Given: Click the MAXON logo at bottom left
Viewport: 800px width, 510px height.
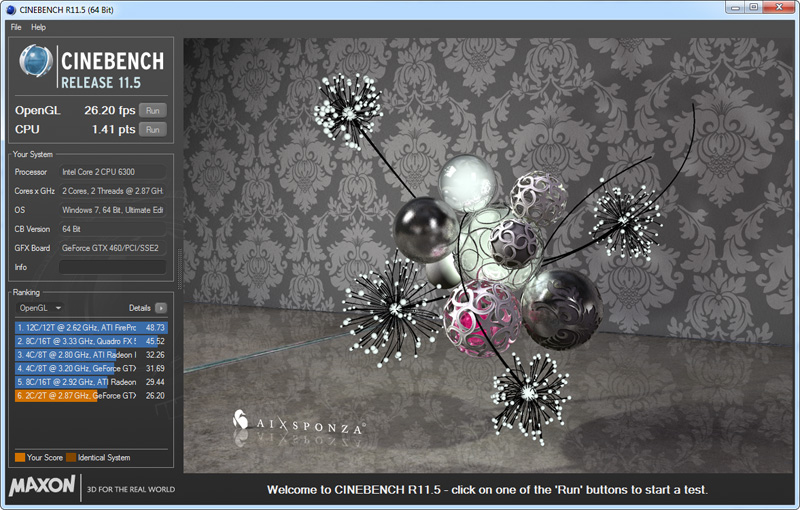Looking at the screenshot, I should point(42,485).
